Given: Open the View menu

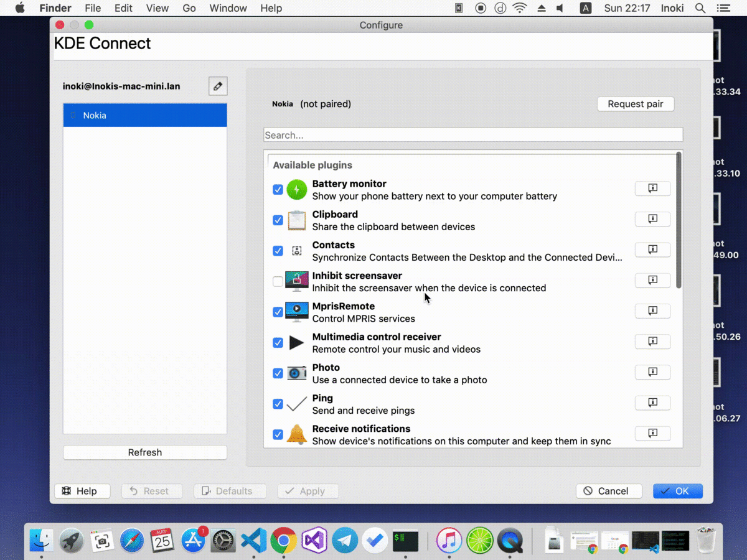Looking at the screenshot, I should pos(157,8).
